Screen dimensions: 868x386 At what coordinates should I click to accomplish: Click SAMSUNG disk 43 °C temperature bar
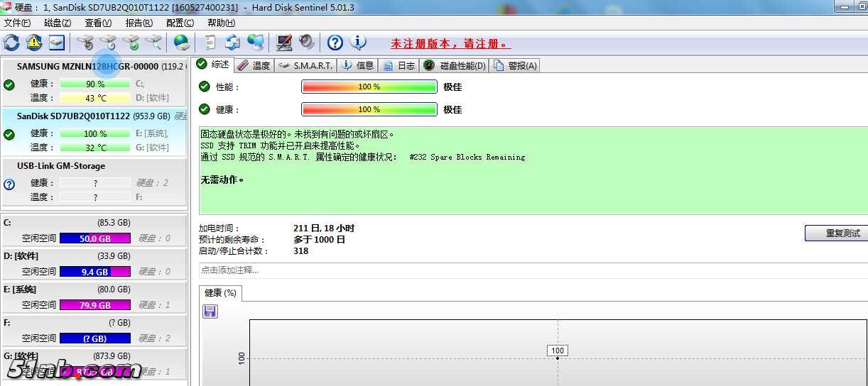95,98
